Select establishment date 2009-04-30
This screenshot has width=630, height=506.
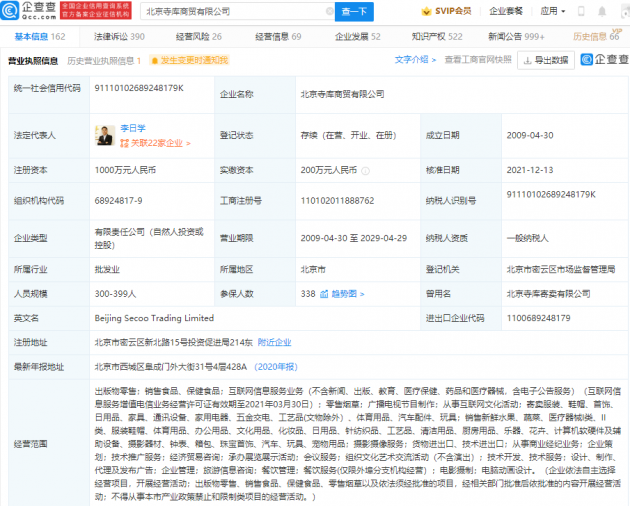[x=530, y=135]
